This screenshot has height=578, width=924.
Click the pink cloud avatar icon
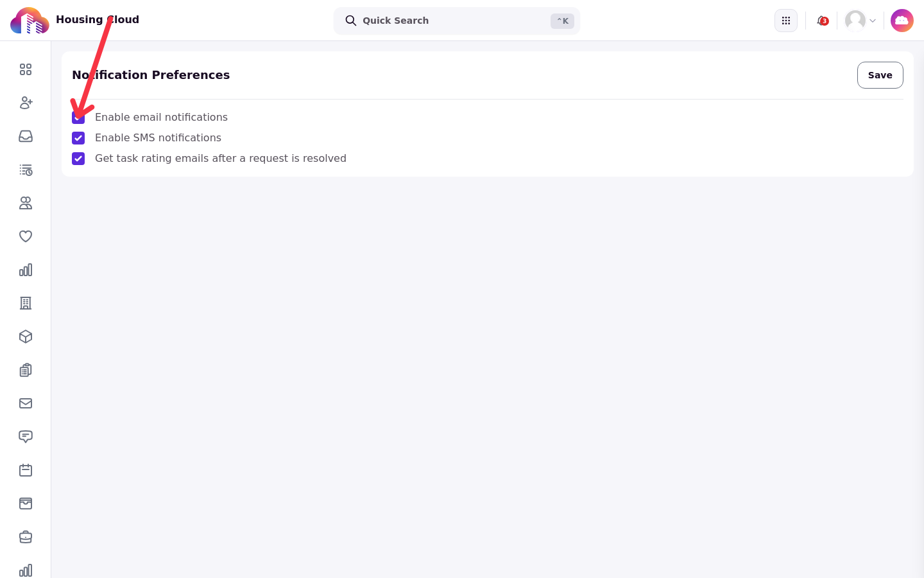coord(902,21)
